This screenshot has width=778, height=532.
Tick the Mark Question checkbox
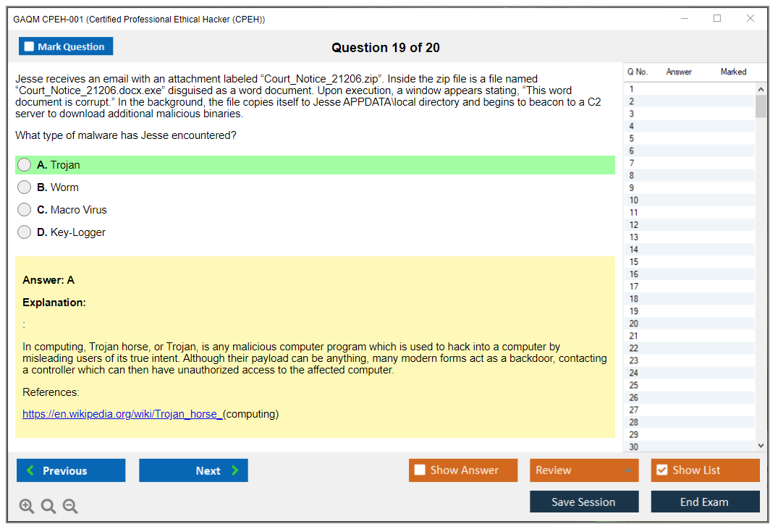[x=30, y=46]
